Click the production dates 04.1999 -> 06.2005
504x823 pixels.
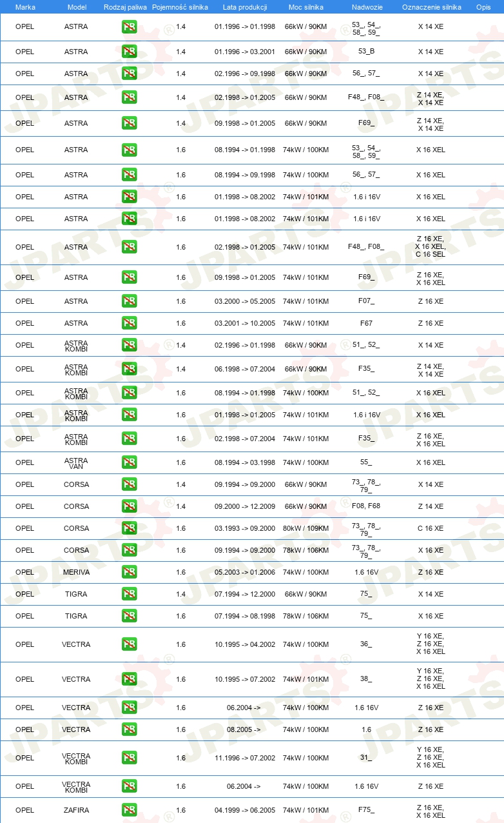245,810
